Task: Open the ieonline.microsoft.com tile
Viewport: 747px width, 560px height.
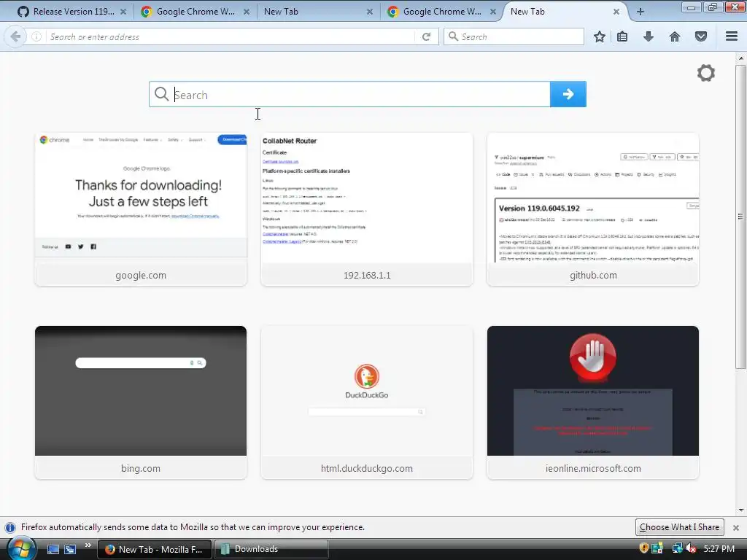Action: [593, 402]
